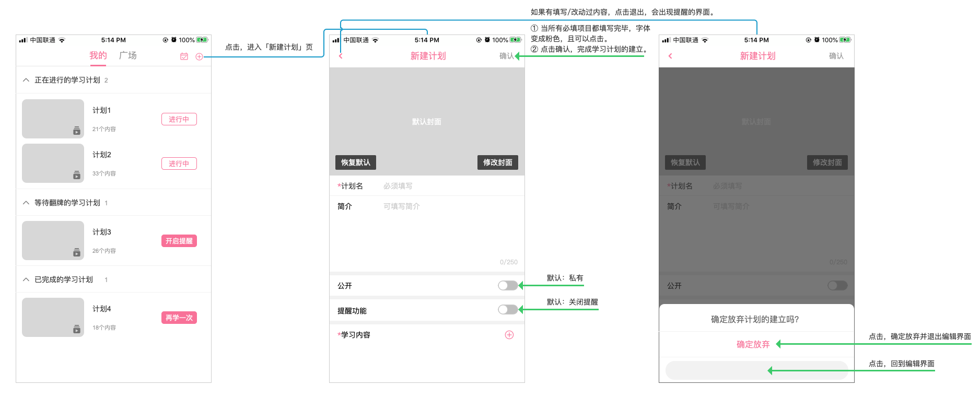Tap 确认 on the middle screen header
The height and width of the screenshot is (397, 980).
tap(506, 56)
